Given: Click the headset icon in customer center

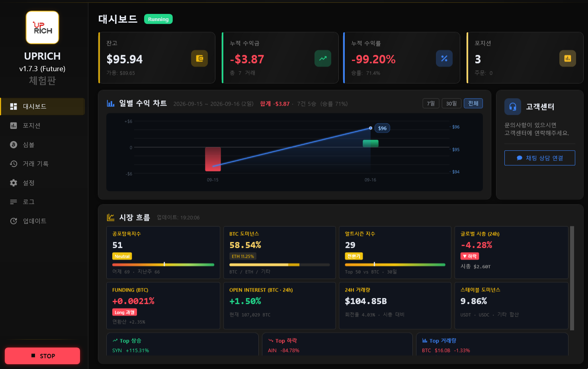Looking at the screenshot, I should click(x=513, y=107).
